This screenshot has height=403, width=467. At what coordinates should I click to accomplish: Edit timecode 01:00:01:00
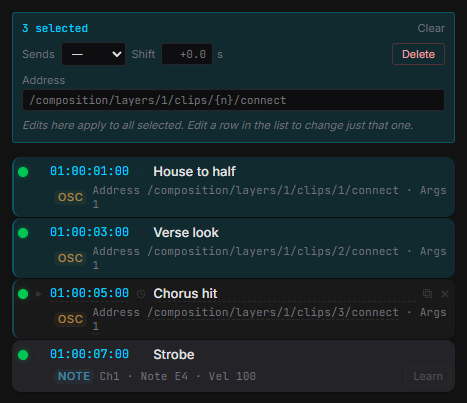coord(89,171)
